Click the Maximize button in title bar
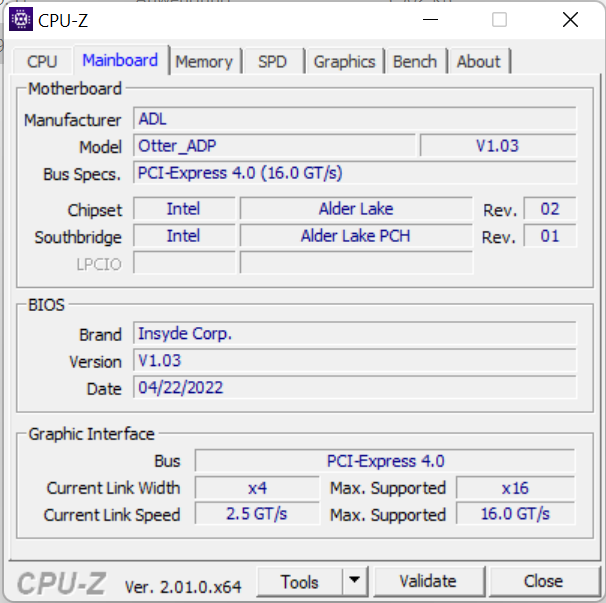This screenshot has height=603, width=606. coord(499,19)
